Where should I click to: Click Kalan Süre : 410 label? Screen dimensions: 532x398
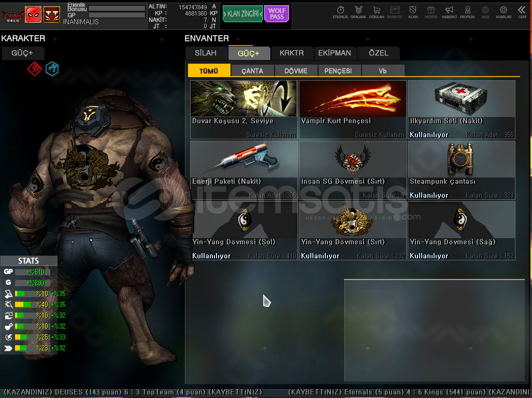pyautogui.click(x=272, y=256)
